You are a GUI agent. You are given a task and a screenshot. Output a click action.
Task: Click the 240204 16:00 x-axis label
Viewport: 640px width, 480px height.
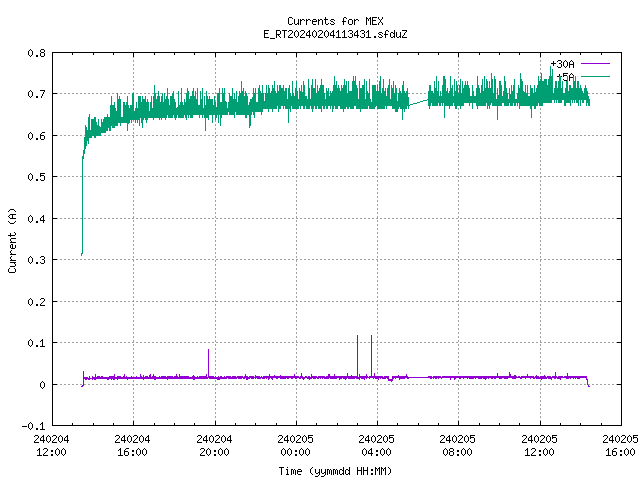(x=132, y=445)
